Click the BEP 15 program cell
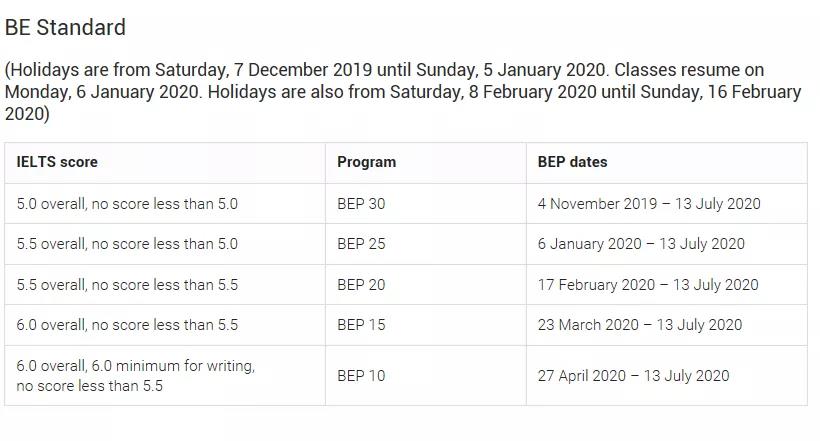This screenshot has width=820, height=441. point(361,325)
